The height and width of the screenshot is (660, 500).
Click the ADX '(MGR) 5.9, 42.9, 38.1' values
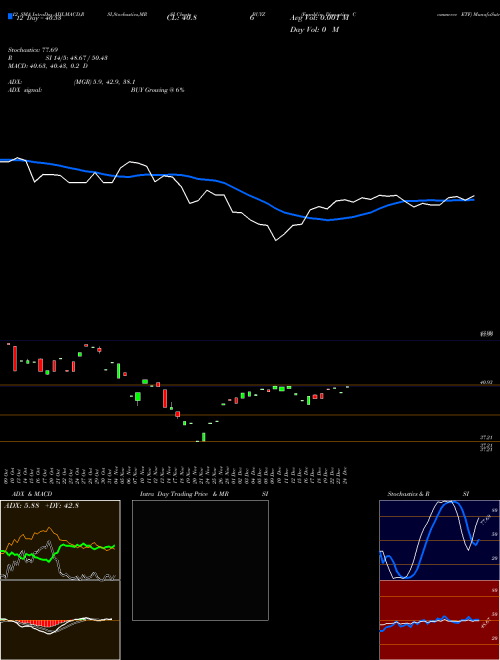tap(104, 82)
